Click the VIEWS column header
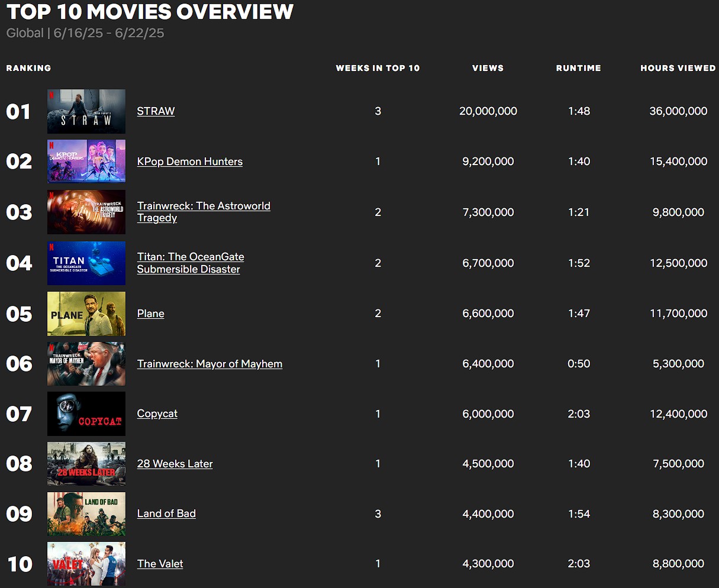 [488, 68]
